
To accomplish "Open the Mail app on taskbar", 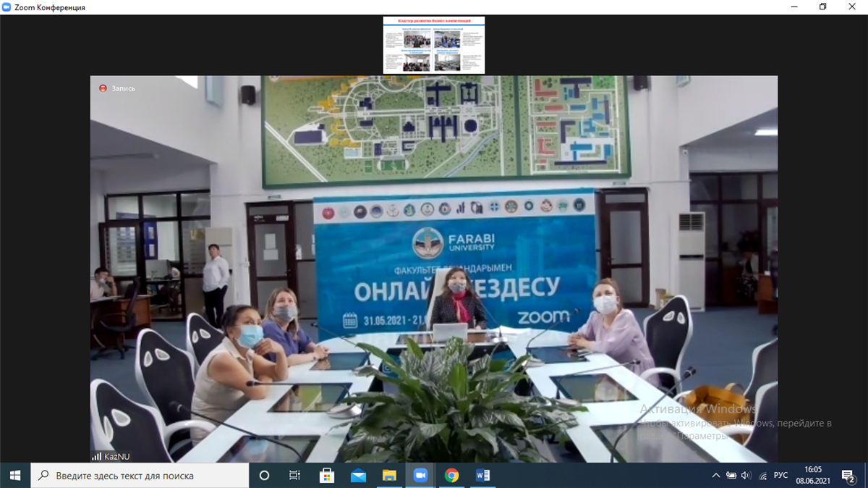I will coord(358,476).
